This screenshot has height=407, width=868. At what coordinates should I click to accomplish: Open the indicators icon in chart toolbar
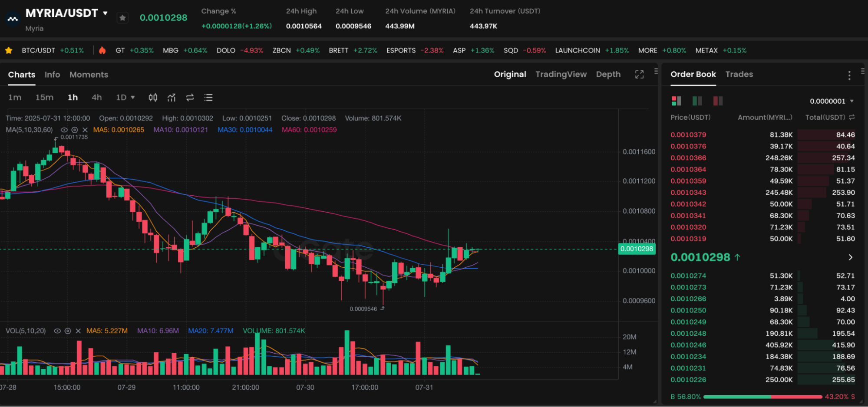172,98
